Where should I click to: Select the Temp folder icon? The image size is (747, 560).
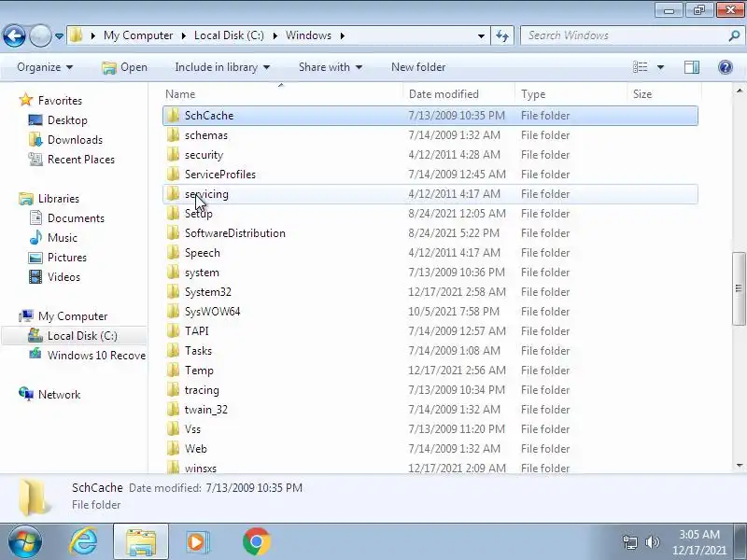click(x=173, y=370)
